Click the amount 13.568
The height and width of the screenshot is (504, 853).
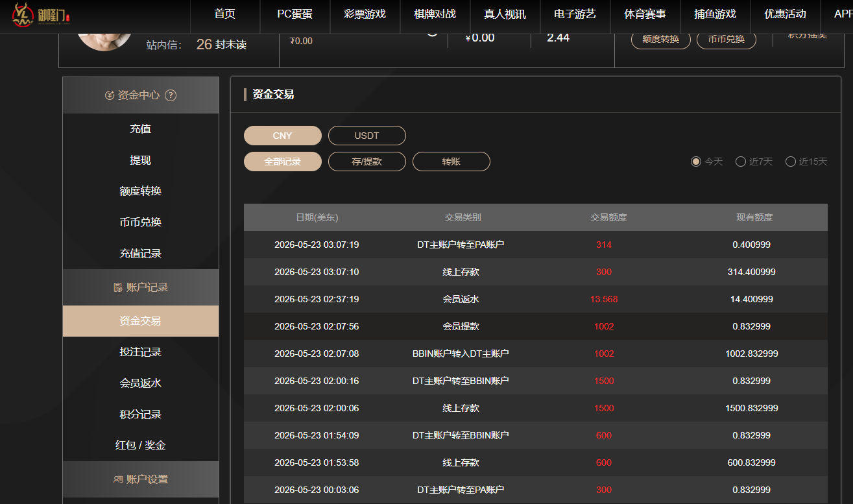[x=604, y=300]
